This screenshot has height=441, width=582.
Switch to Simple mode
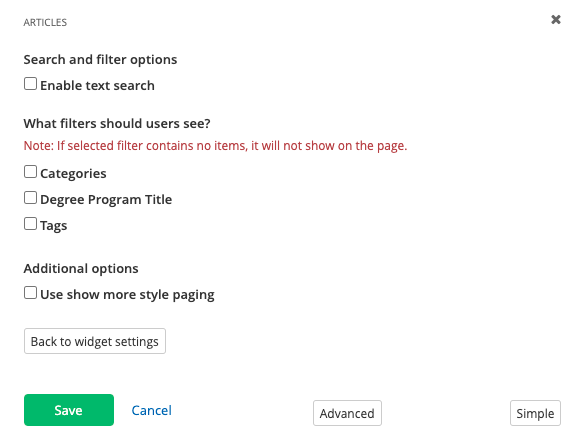(535, 413)
